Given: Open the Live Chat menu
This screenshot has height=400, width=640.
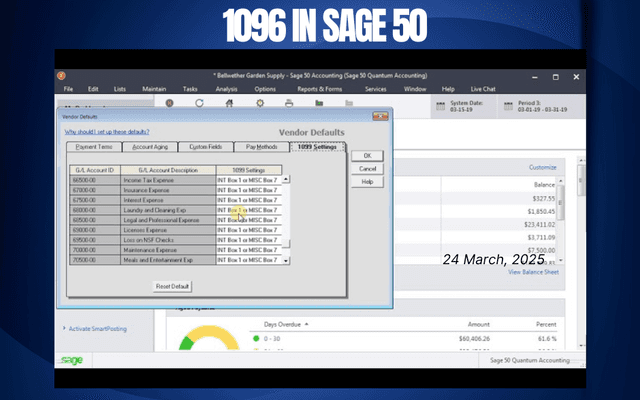Looking at the screenshot, I should [483, 89].
